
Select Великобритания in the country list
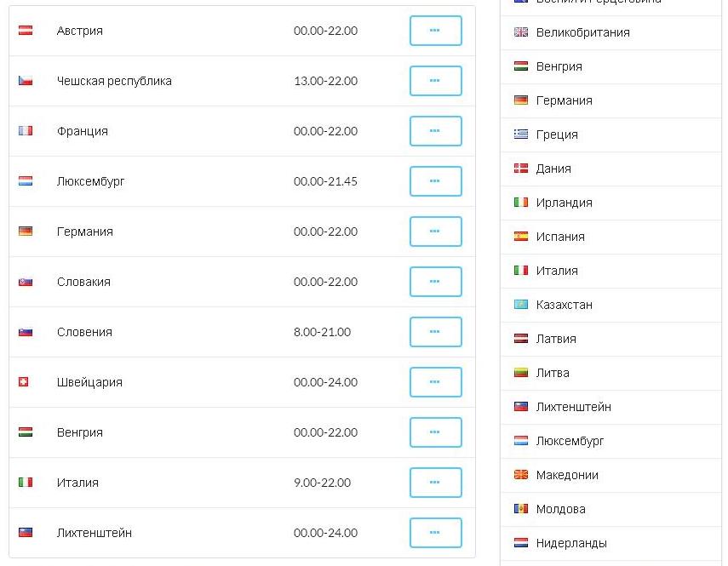(x=582, y=32)
